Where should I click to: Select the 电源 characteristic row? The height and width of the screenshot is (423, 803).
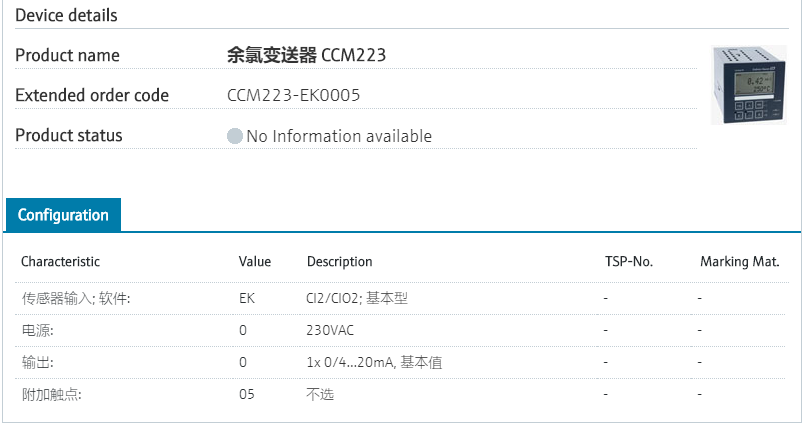[x=37, y=330]
